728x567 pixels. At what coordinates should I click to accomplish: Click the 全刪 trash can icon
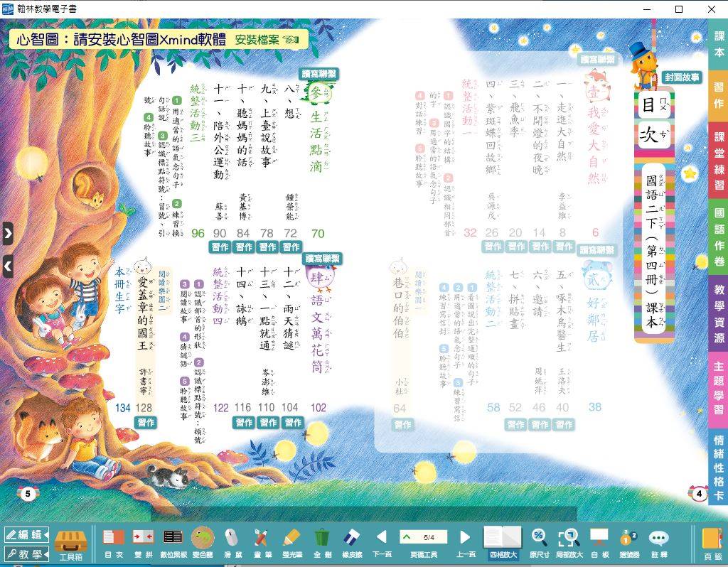[322, 539]
